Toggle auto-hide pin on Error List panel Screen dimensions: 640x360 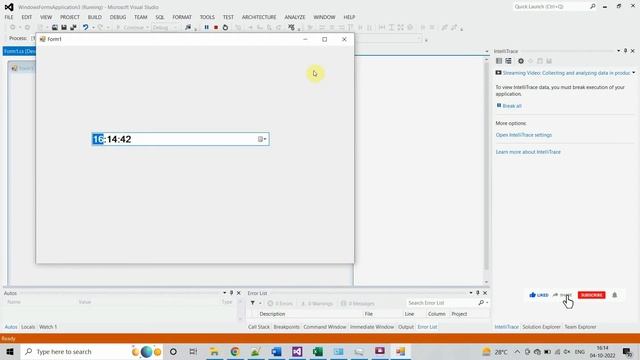(x=478, y=293)
